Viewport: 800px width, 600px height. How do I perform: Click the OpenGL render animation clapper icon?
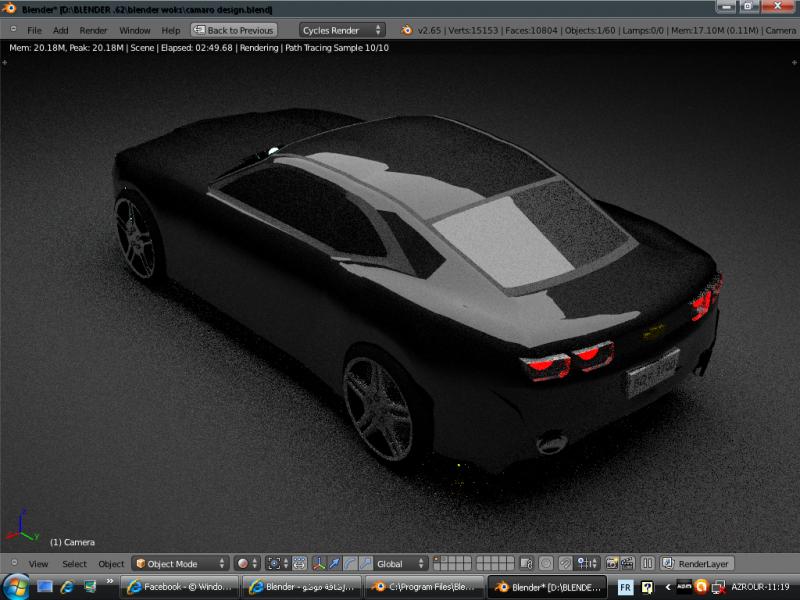pyautogui.click(x=627, y=564)
